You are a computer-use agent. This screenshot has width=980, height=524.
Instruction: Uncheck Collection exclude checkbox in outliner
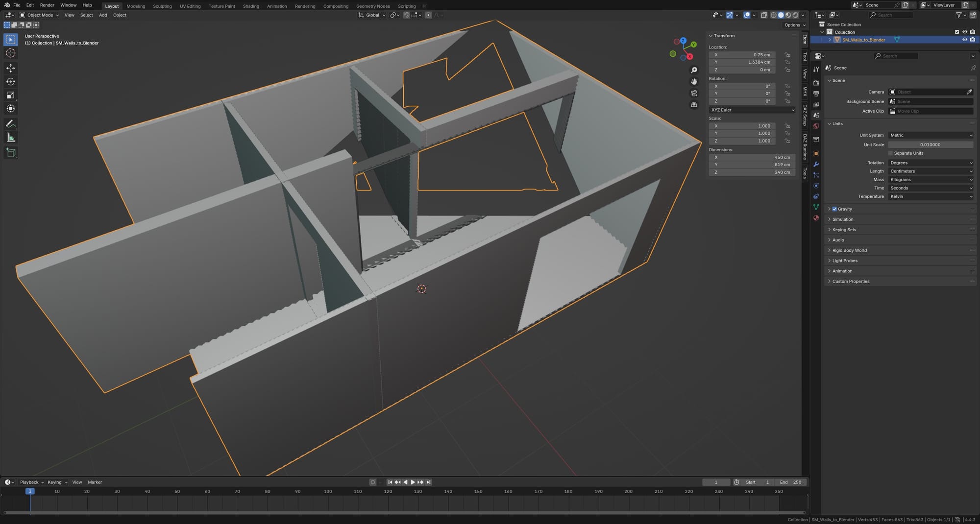click(x=957, y=32)
